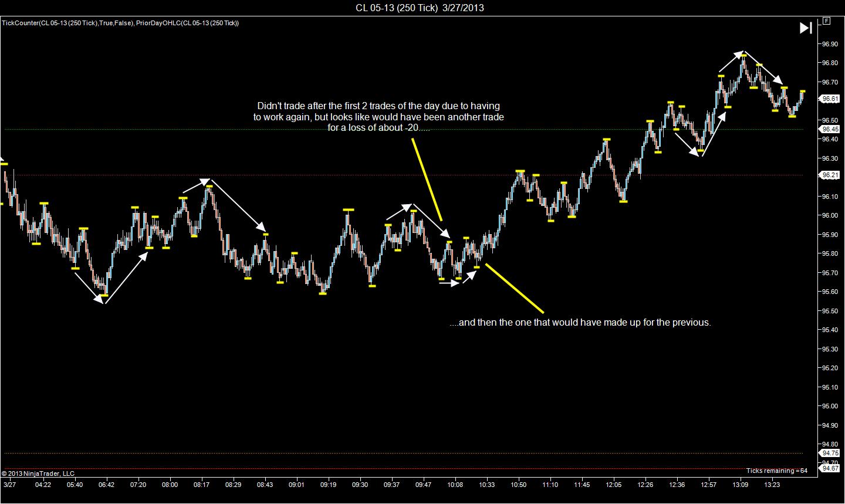Image resolution: width=845 pixels, height=504 pixels.
Task: Click the 05:40 time axis label
Action: (x=75, y=485)
